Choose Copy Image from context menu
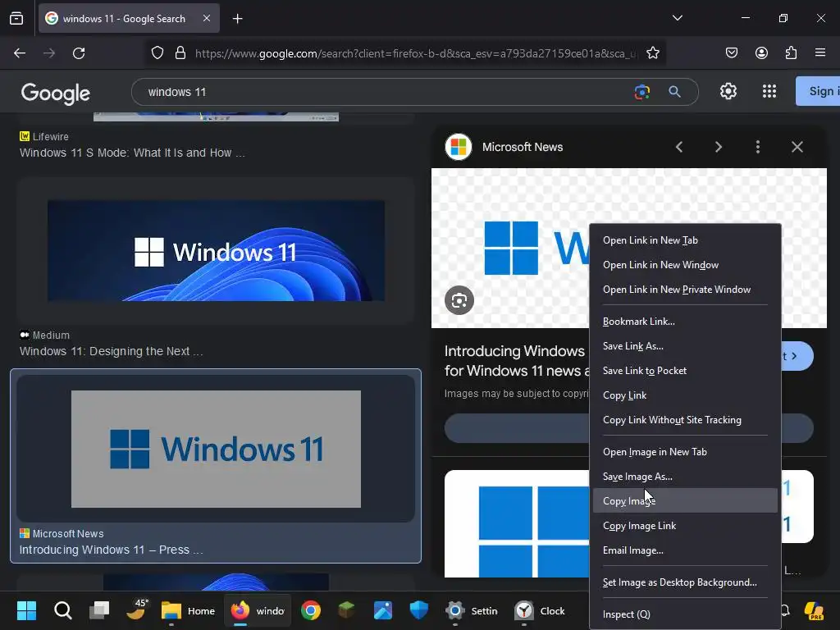This screenshot has width=840, height=630. coord(685,501)
